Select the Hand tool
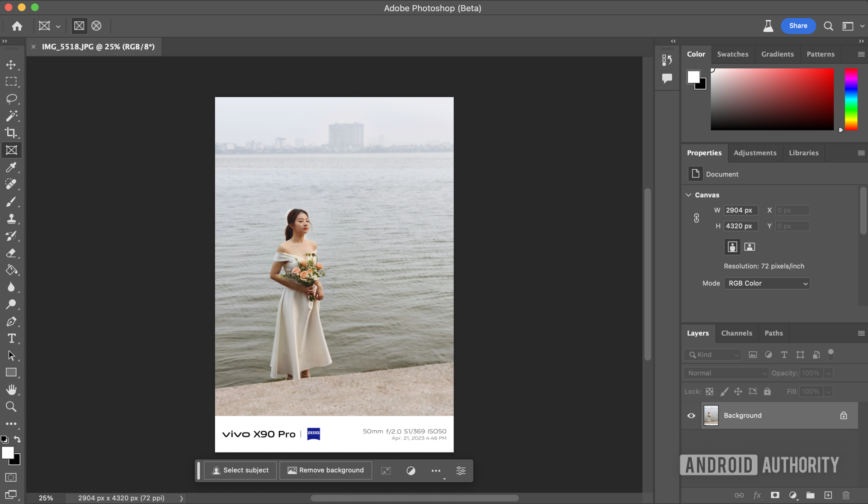Screen dimensions: 868x504 11,390
